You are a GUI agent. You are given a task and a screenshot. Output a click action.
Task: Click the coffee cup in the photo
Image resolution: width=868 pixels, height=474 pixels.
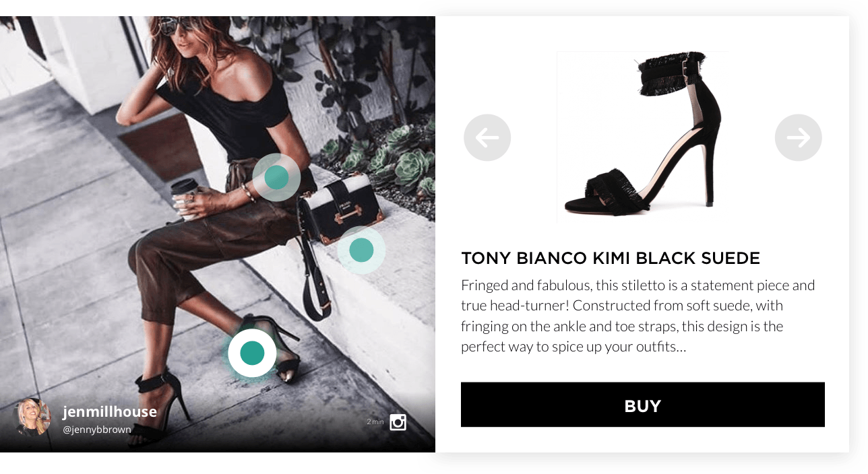coord(183,199)
